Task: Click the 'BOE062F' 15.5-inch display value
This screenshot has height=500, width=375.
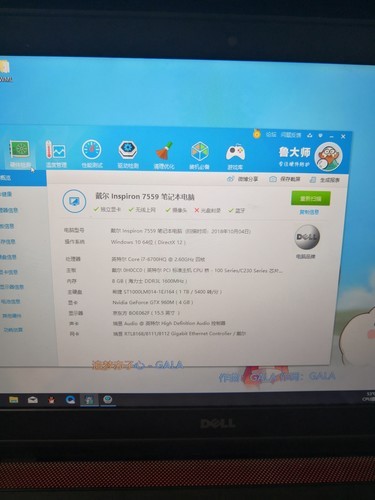Action: click(146, 313)
